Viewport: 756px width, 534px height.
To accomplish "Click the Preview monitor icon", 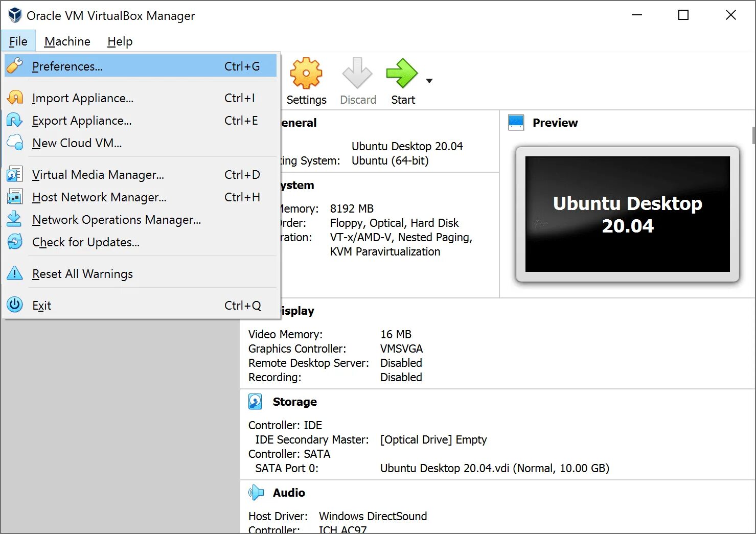I will (x=516, y=123).
